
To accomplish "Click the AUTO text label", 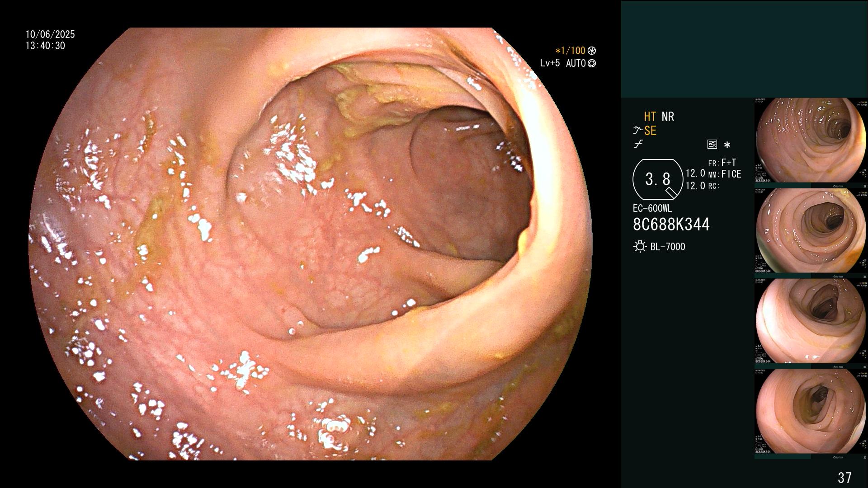I will pyautogui.click(x=576, y=63).
